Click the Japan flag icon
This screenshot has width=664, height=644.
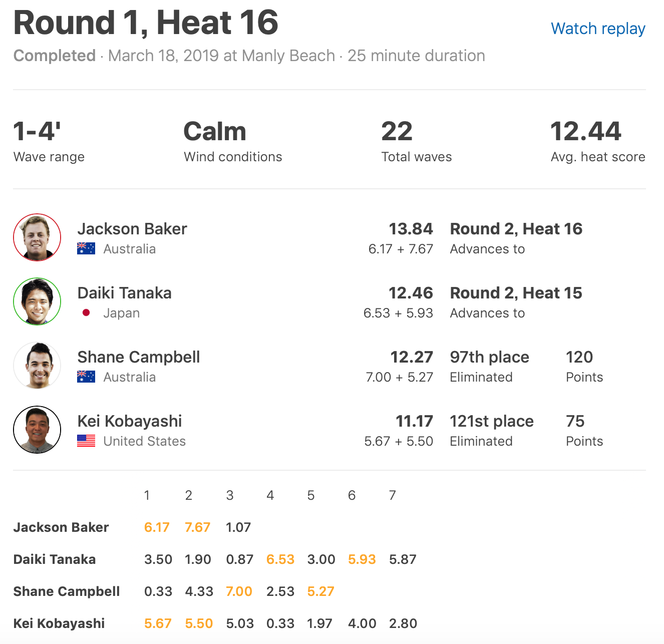coord(86,313)
